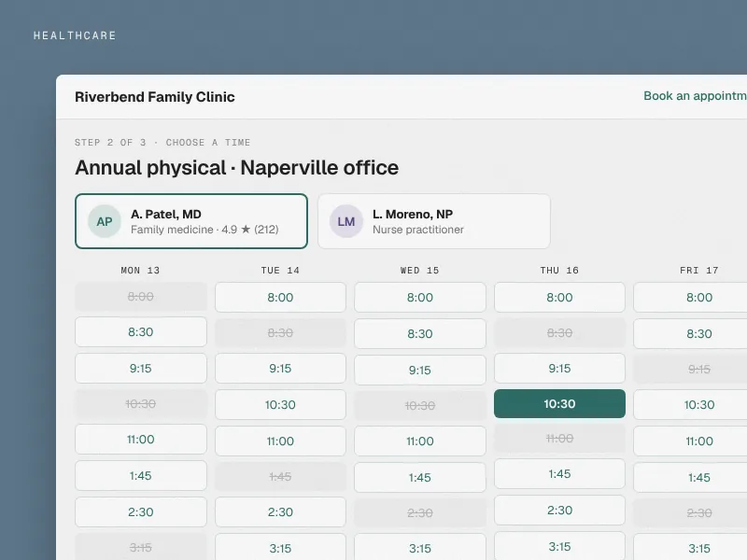Select Tuesday 14 at 10:30
This screenshot has width=747, height=560.
click(x=281, y=405)
